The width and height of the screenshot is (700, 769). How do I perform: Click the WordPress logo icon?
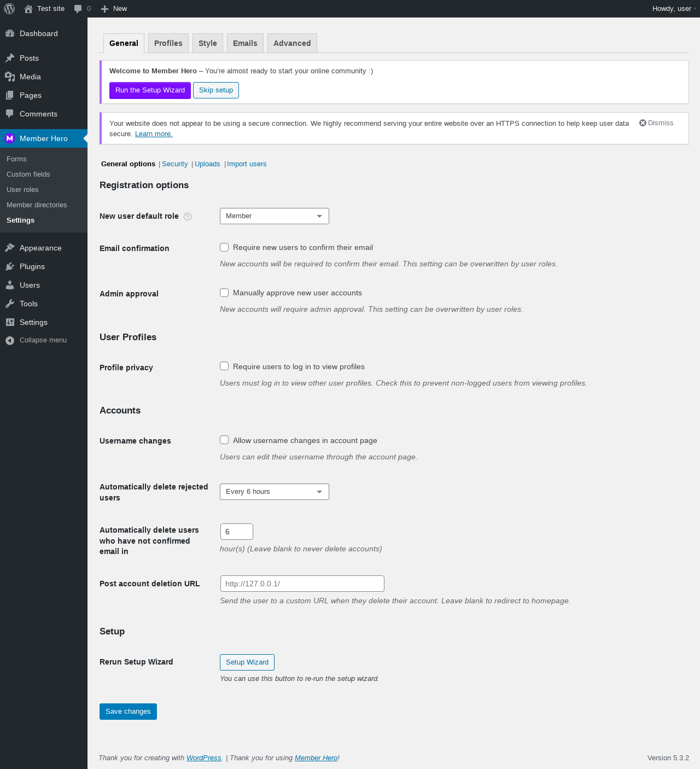(9, 9)
